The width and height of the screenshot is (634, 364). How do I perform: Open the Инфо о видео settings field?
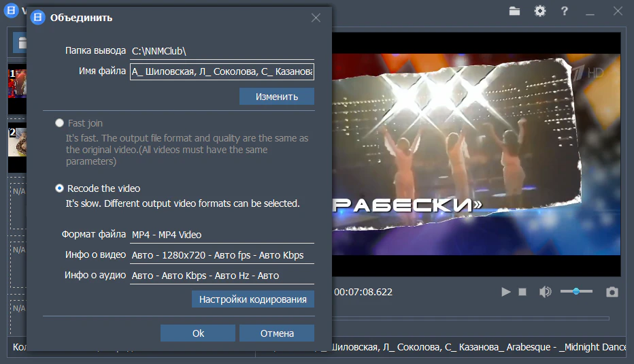pyautogui.click(x=222, y=256)
